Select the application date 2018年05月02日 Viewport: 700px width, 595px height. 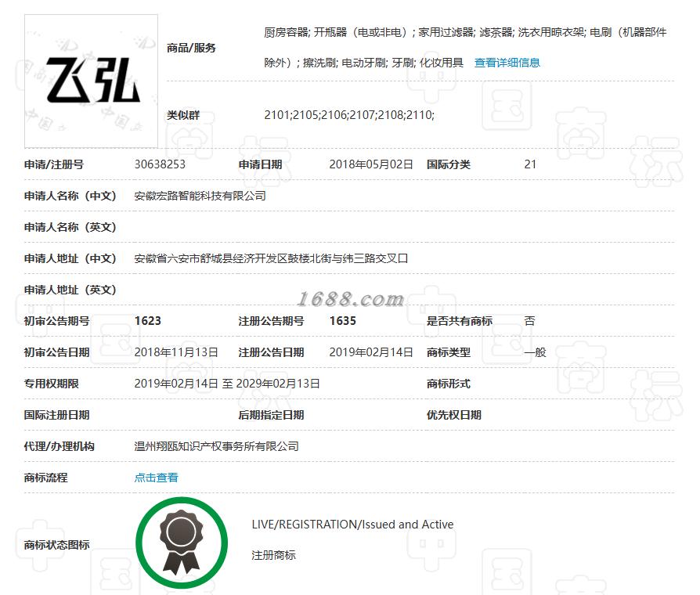click(371, 164)
